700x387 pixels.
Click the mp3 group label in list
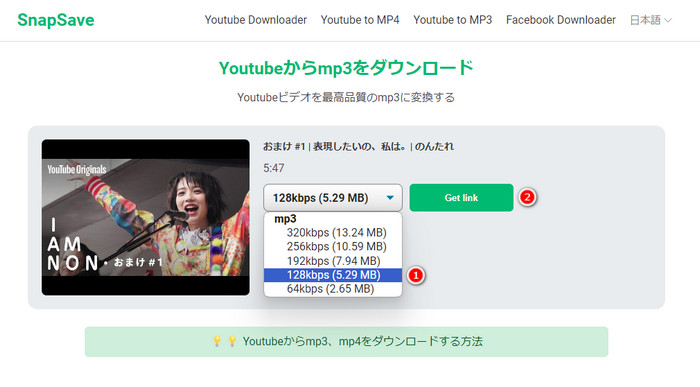pyautogui.click(x=285, y=219)
